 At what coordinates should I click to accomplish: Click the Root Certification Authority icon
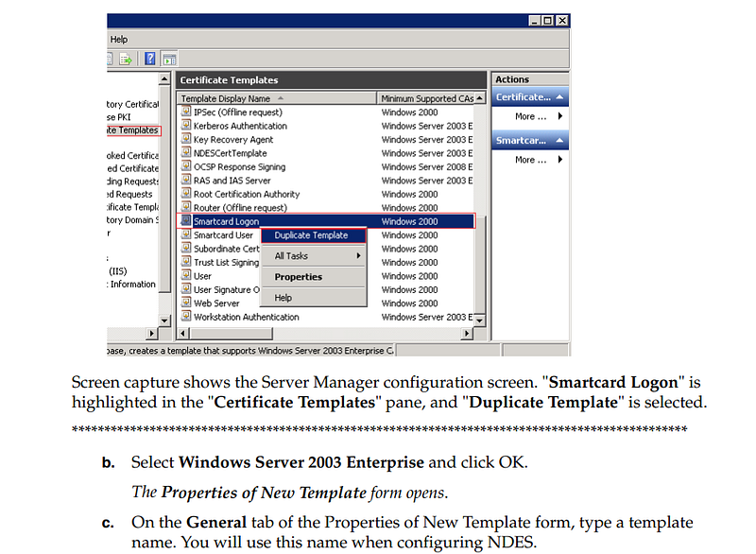pos(186,194)
